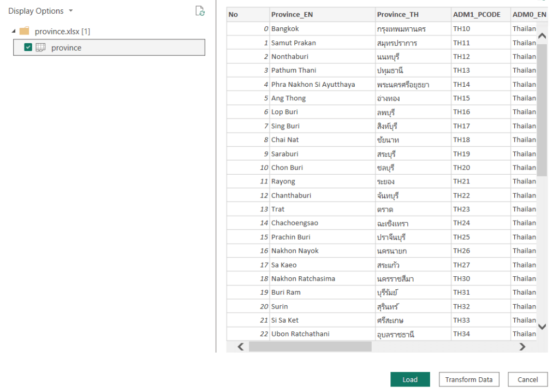Click the vertical scrollbar thumb
The height and width of the screenshot is (392, 559).
(x=542, y=109)
